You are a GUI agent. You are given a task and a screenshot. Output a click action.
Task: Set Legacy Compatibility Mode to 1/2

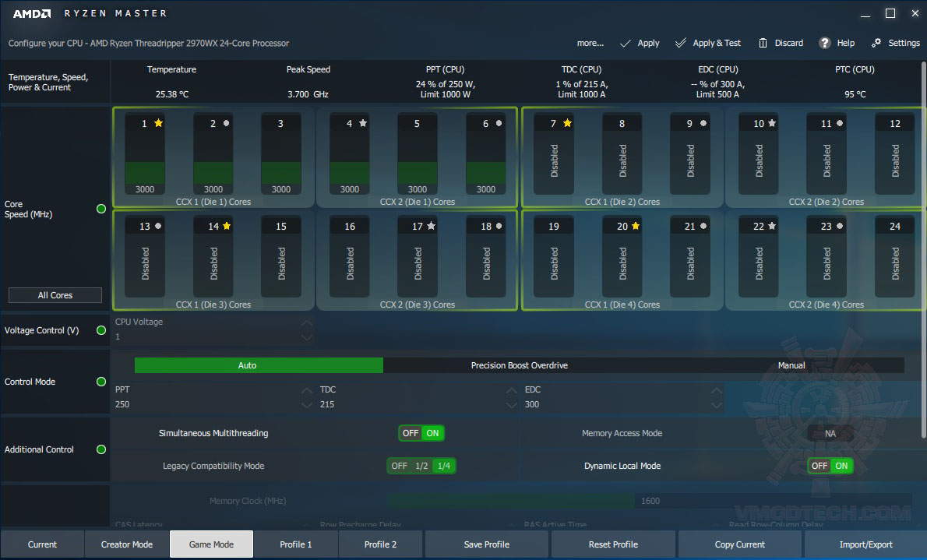[421, 466]
